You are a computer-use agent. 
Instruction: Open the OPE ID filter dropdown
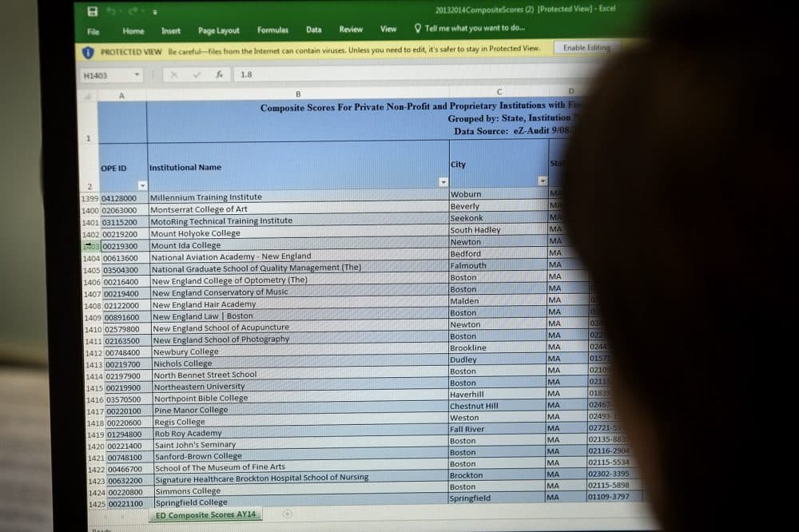[x=142, y=185]
